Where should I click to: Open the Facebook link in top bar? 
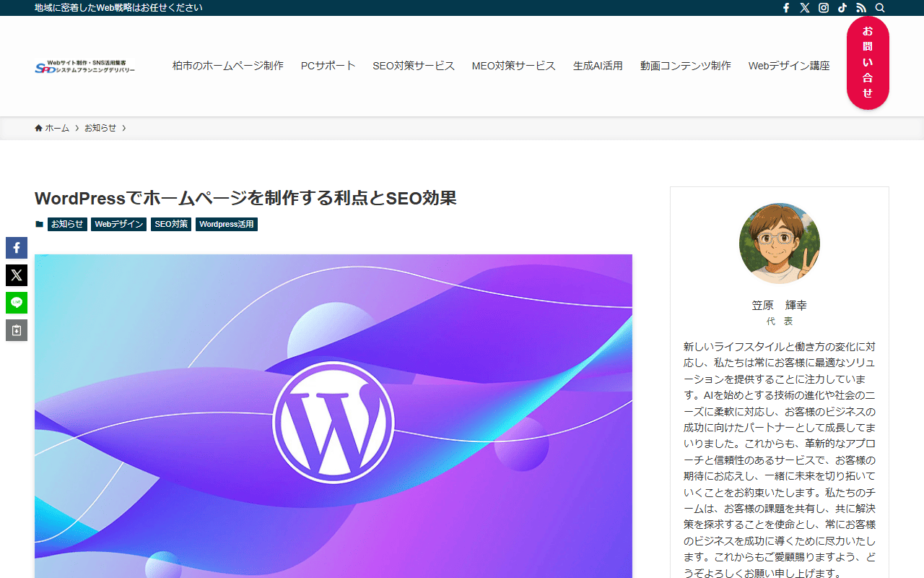tap(786, 8)
